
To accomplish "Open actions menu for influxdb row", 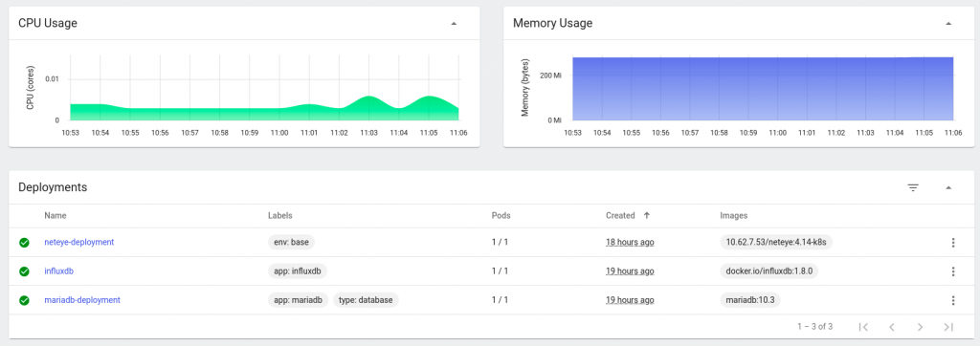I will point(953,271).
